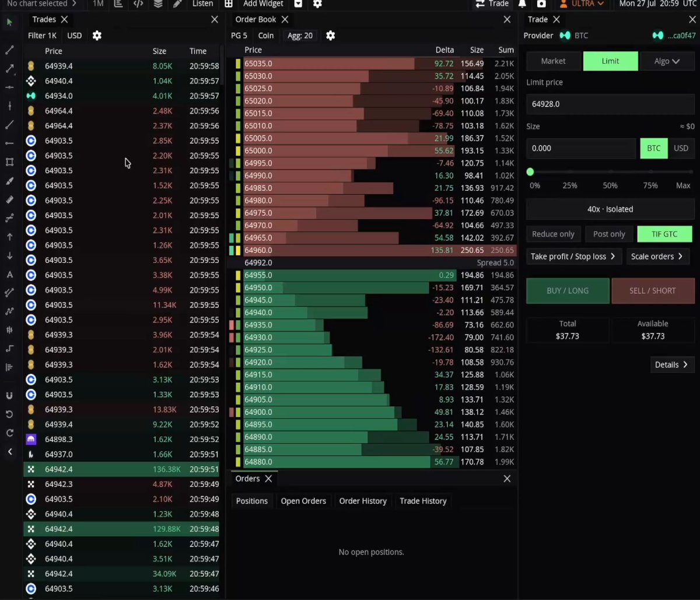Select the down arrow marker tool
Screen dimensions: 700x600
[9, 255]
